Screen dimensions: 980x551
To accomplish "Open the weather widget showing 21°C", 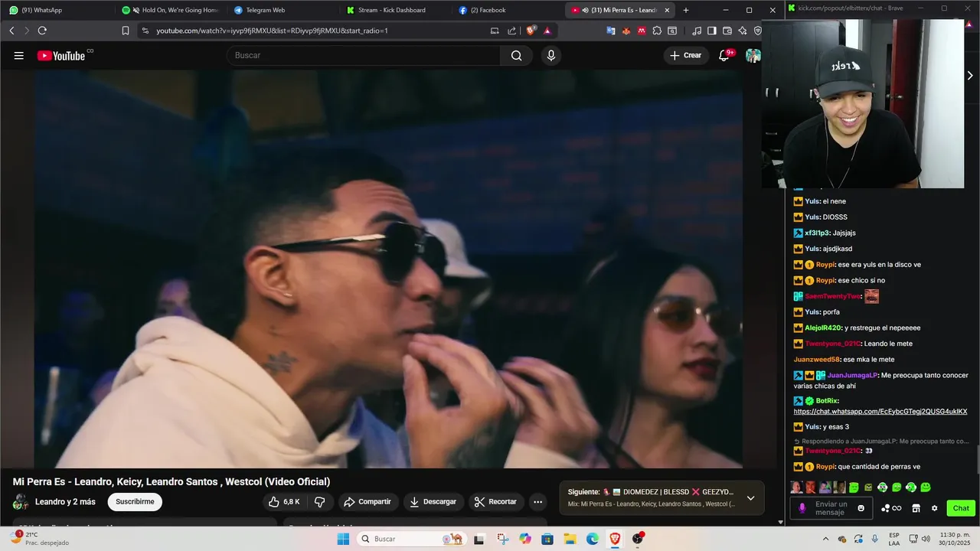I will [x=38, y=539].
